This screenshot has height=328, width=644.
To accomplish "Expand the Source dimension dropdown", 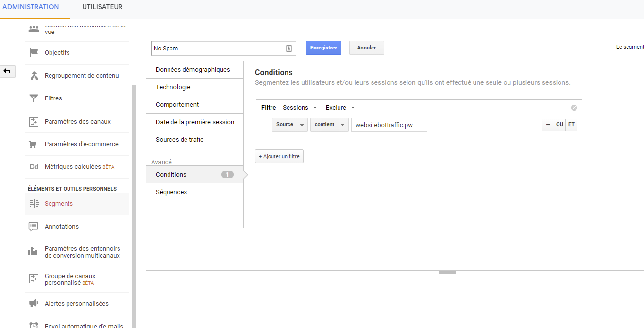I will tap(289, 125).
